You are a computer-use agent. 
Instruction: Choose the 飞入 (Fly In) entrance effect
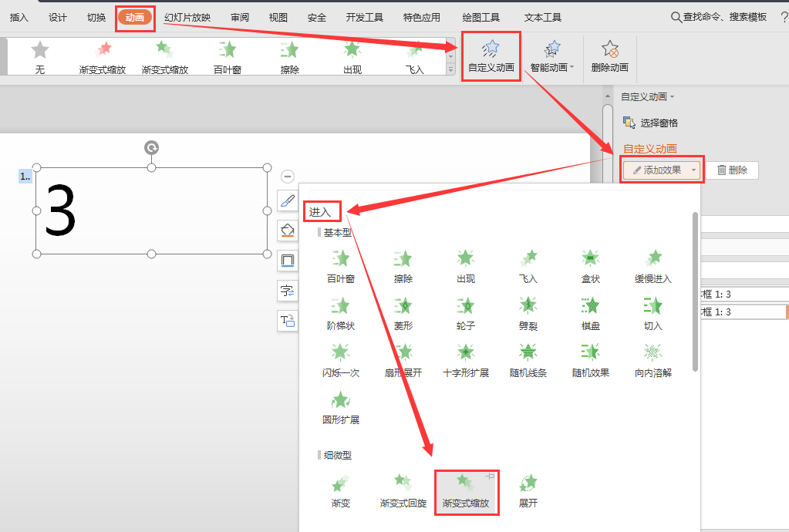pyautogui.click(x=528, y=264)
